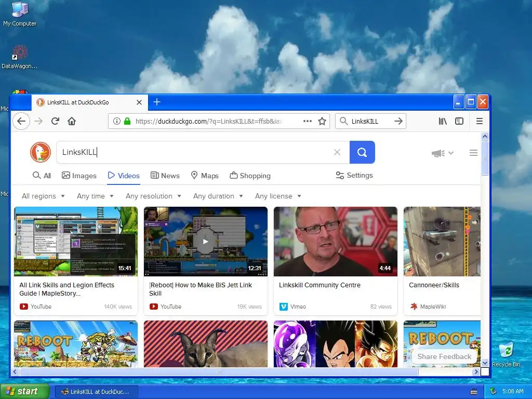Click the magnifier in Firefox search box
Screen dimensions: 532x399
click(343, 121)
